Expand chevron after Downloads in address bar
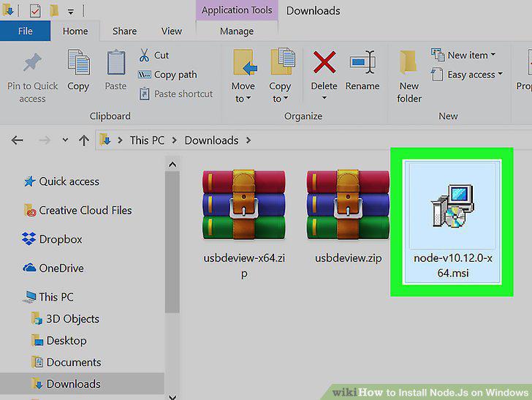The width and height of the screenshot is (532, 400). (x=248, y=140)
